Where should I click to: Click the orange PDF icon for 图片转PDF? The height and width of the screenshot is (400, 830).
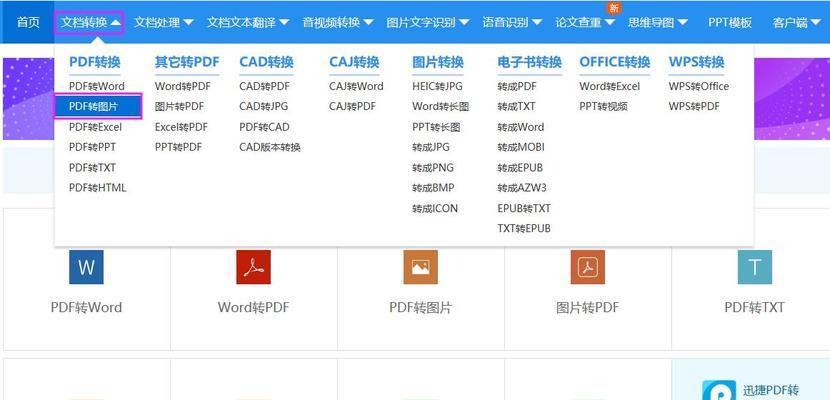(x=588, y=267)
